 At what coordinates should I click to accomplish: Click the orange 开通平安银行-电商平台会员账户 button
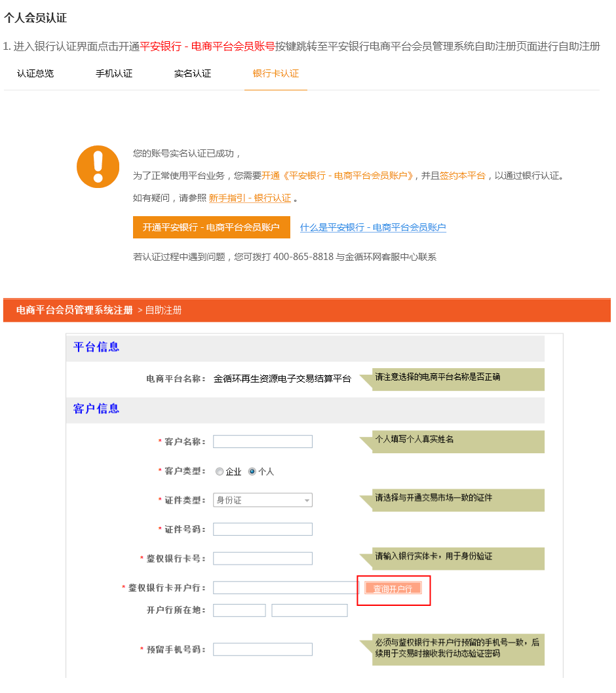point(212,227)
